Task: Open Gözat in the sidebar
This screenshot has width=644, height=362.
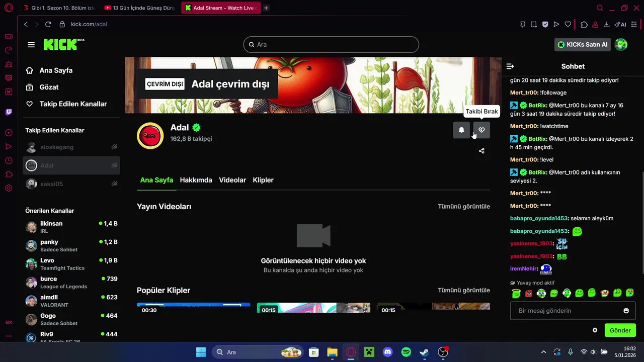Action: coord(43,87)
